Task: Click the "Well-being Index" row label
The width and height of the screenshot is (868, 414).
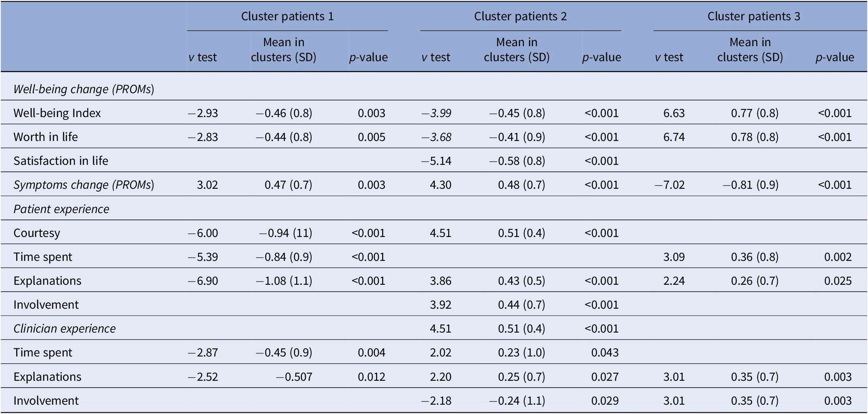Action: click(x=57, y=113)
